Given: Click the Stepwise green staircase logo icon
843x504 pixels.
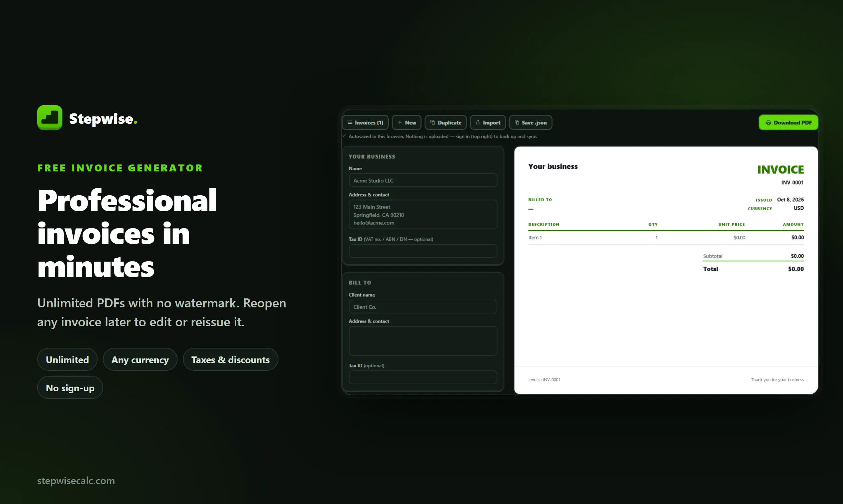Looking at the screenshot, I should click(x=50, y=117).
